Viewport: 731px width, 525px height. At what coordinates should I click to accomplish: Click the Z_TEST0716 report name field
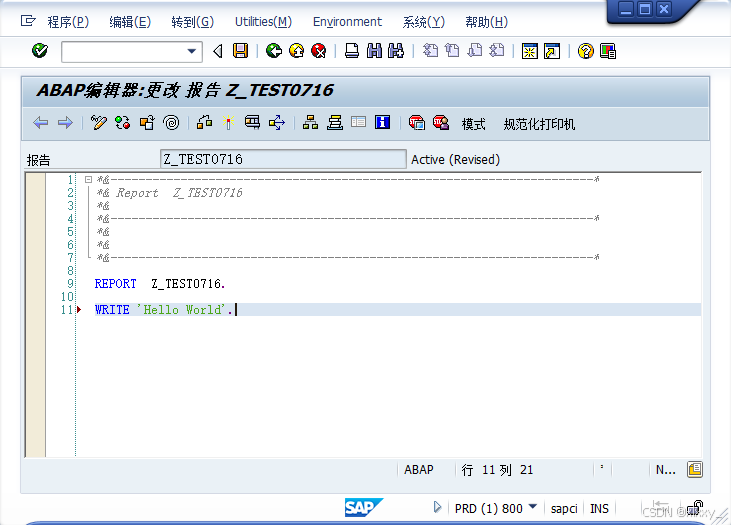point(283,159)
